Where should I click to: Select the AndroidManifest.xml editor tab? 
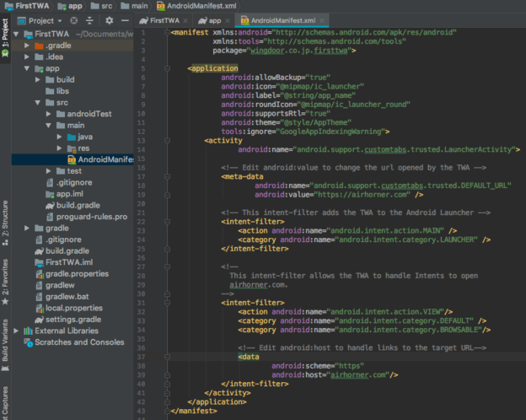284,19
